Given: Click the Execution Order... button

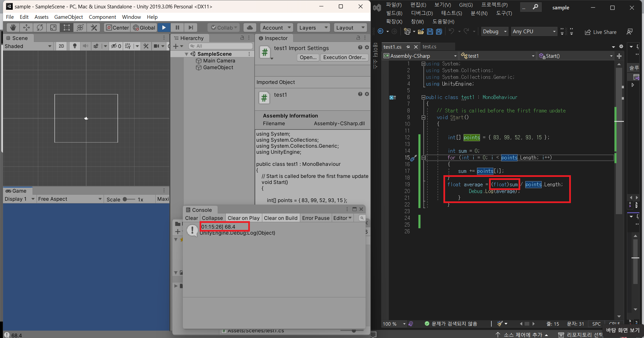Looking at the screenshot, I should click(344, 57).
